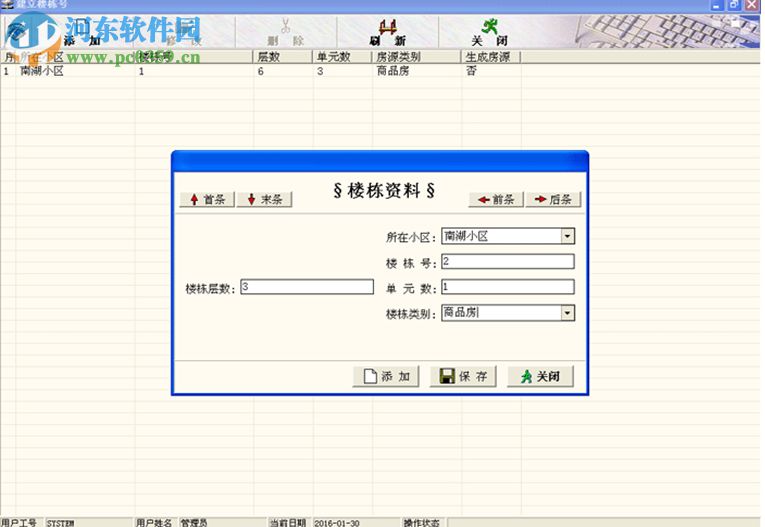
Task: Click the red up arrow icon on 首条
Action: 194,199
